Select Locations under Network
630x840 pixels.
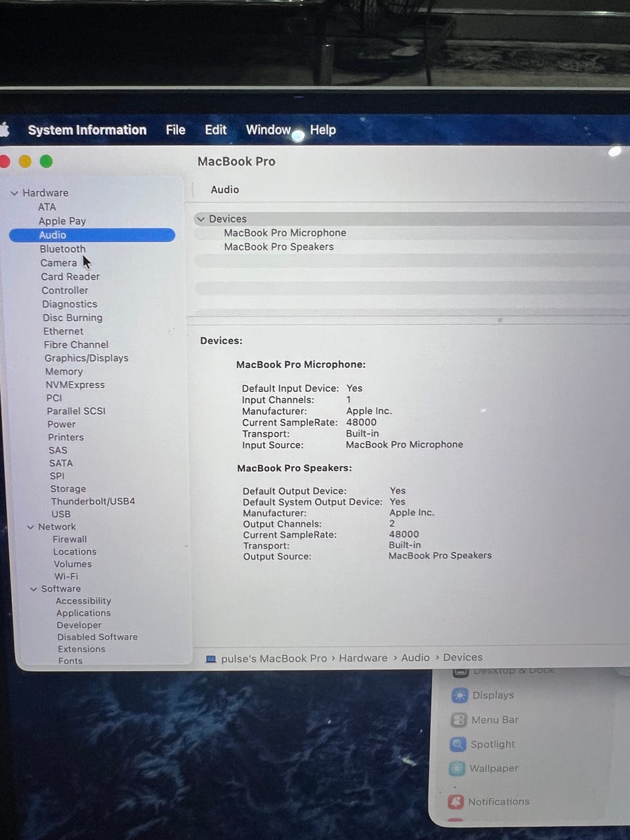coord(74,552)
